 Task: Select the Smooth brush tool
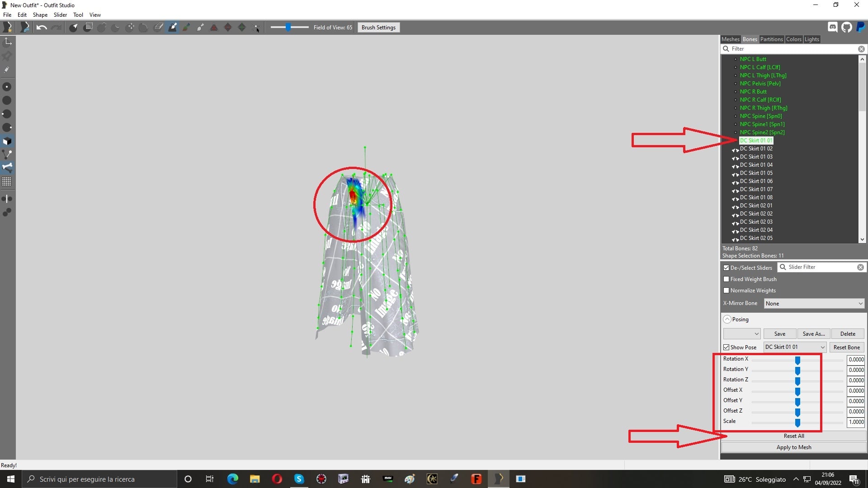[x=143, y=28]
